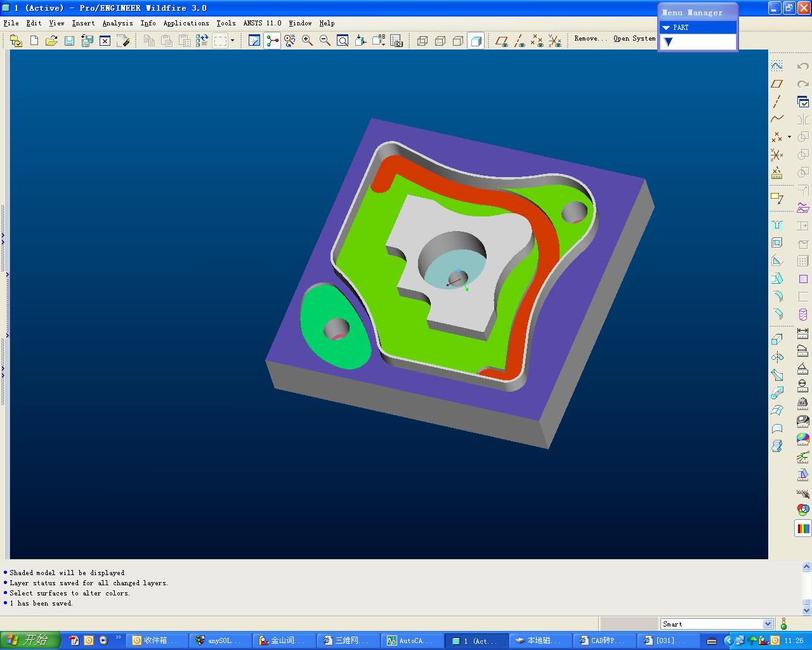
Task: Expand the datum point tool flyout arrow
Action: (x=789, y=137)
